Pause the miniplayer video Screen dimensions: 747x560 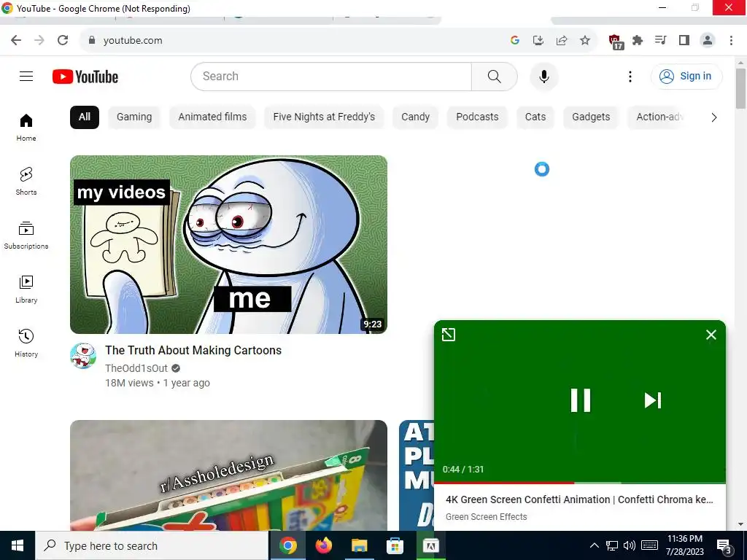580,400
